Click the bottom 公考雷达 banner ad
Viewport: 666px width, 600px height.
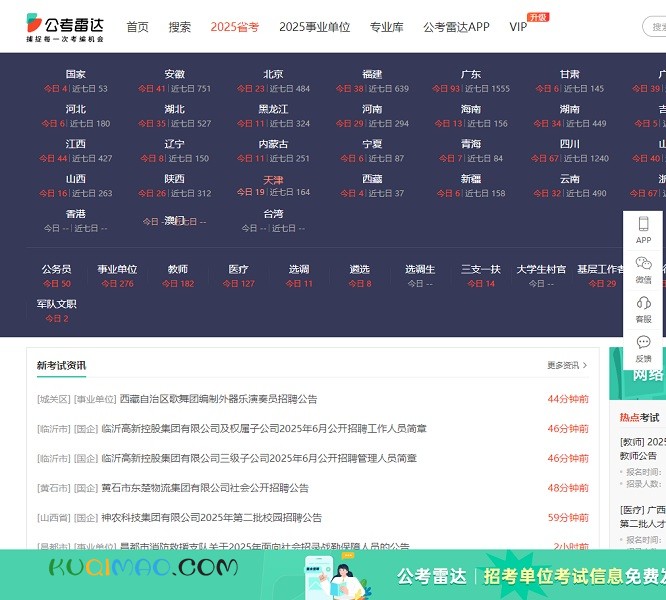click(333, 575)
